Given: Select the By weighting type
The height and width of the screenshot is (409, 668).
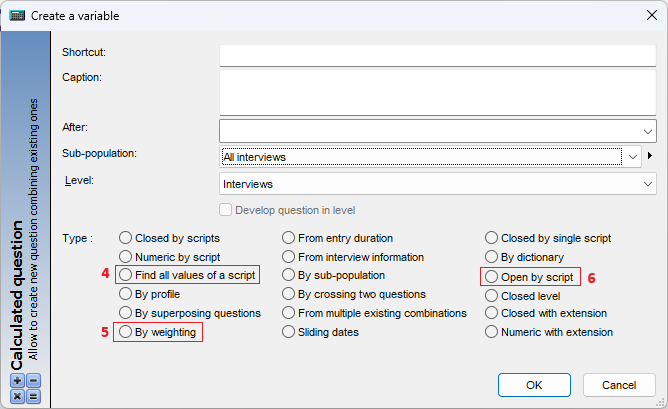Looking at the screenshot, I should [x=158, y=332].
